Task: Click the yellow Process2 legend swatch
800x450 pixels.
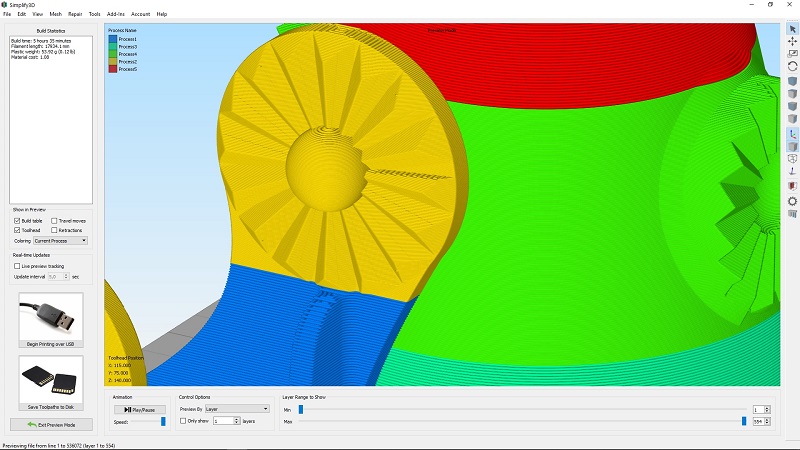Action: pos(113,62)
